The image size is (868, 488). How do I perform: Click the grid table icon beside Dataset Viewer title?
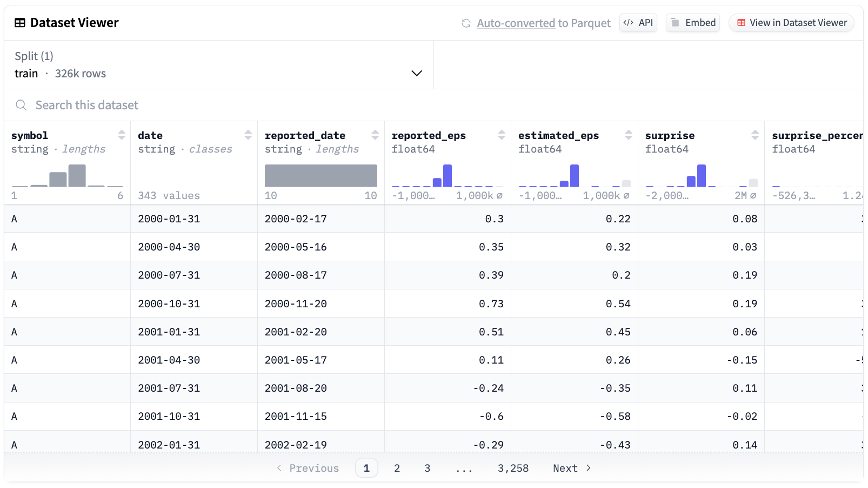click(x=19, y=22)
